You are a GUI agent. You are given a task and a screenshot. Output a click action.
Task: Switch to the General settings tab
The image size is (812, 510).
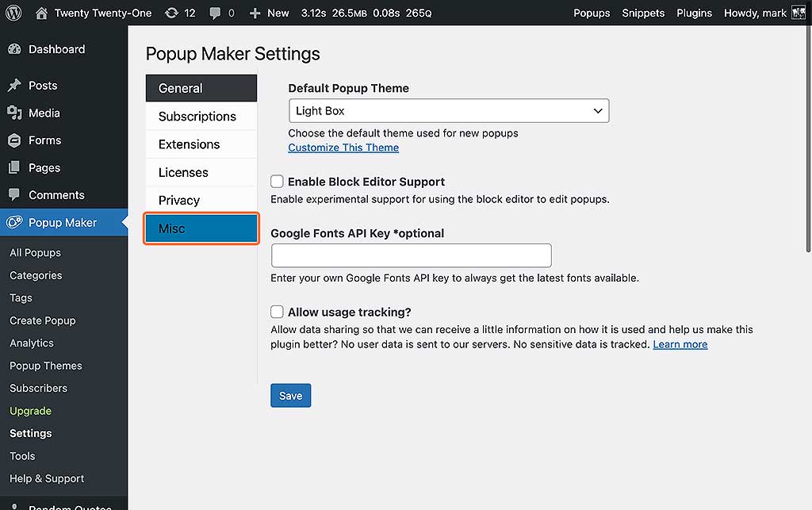pos(201,88)
